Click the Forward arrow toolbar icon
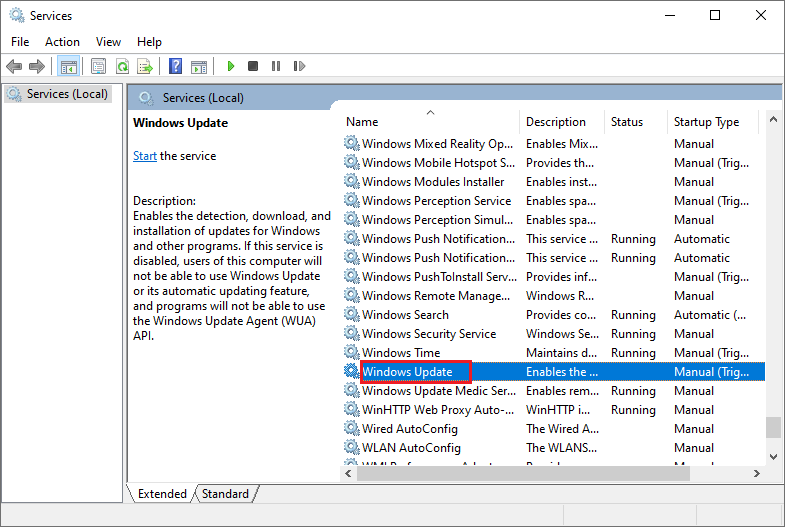Image resolution: width=785 pixels, height=527 pixels. 37,66
